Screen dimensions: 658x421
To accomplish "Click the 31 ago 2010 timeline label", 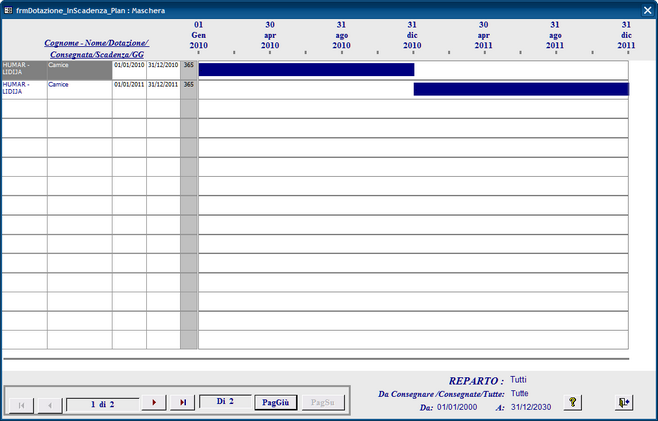I will [x=341, y=35].
